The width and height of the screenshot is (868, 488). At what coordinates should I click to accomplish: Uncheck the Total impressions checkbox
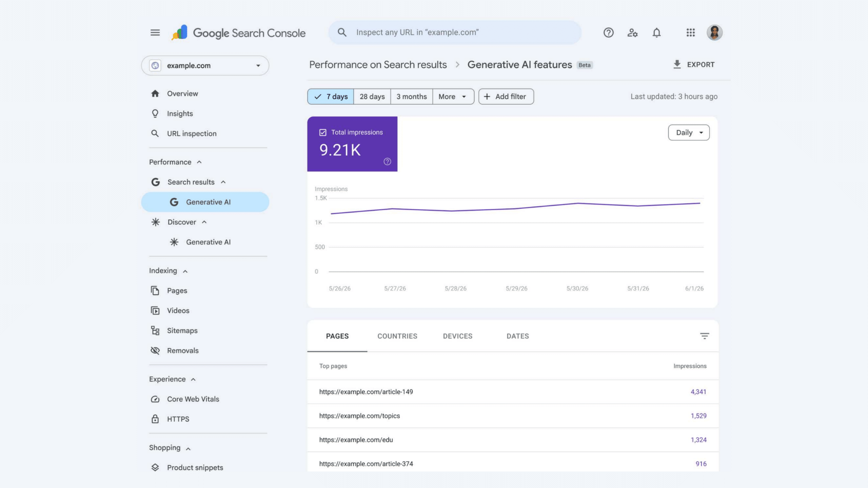coord(323,133)
